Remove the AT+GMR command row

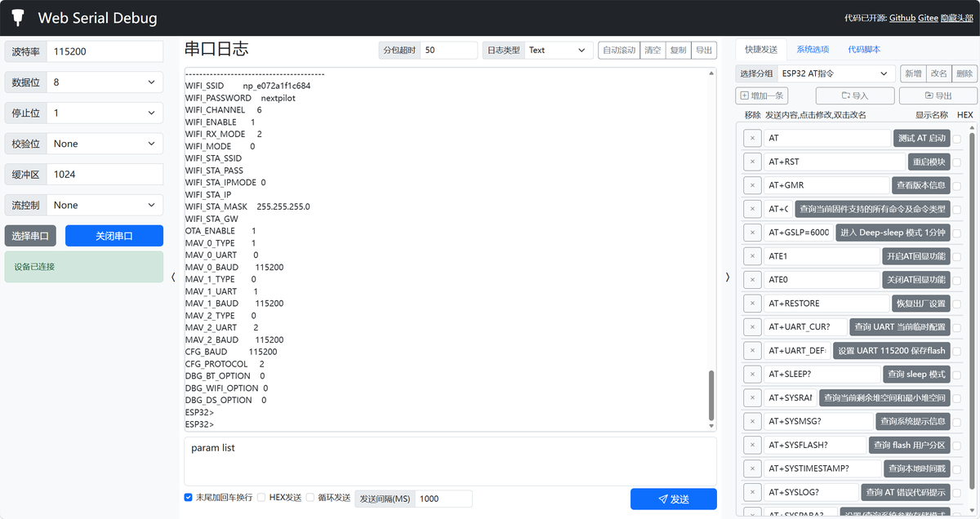coord(752,185)
